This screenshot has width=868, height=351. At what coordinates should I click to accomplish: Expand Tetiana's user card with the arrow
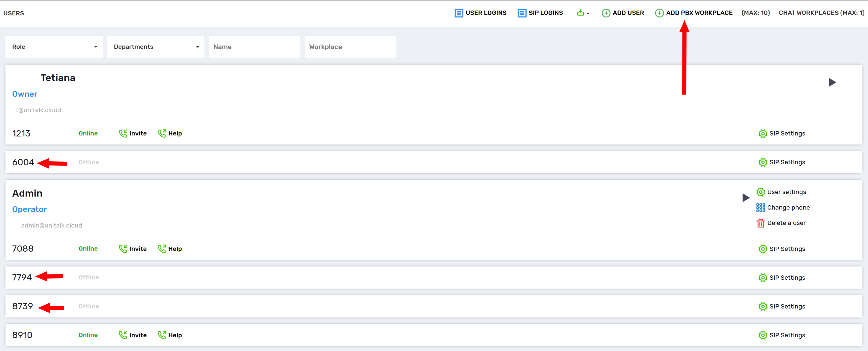(x=832, y=82)
